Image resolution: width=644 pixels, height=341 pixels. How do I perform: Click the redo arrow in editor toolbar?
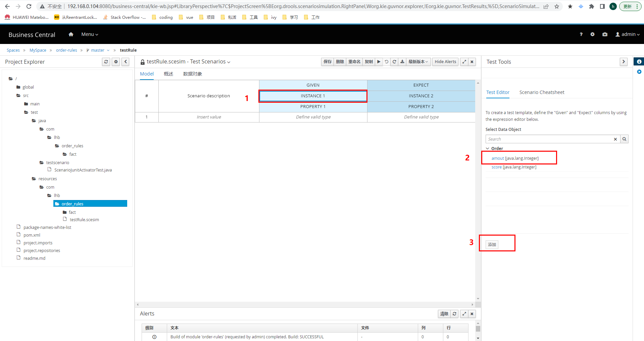point(394,62)
